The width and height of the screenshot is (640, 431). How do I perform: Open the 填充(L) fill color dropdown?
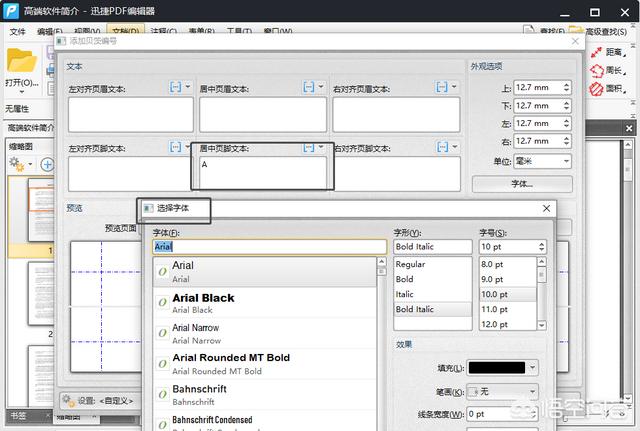point(532,367)
